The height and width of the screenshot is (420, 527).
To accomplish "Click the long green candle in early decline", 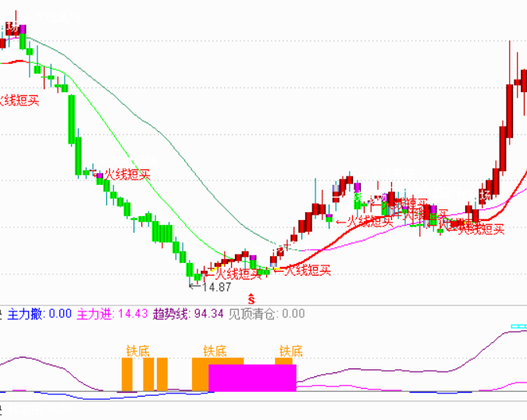I will click(x=71, y=119).
